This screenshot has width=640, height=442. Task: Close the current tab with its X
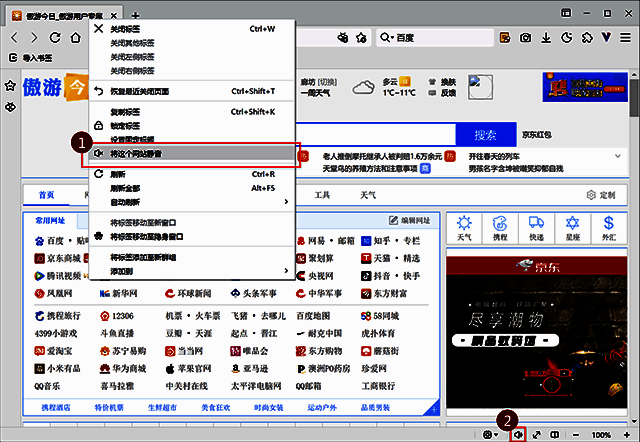pyautogui.click(x=114, y=16)
